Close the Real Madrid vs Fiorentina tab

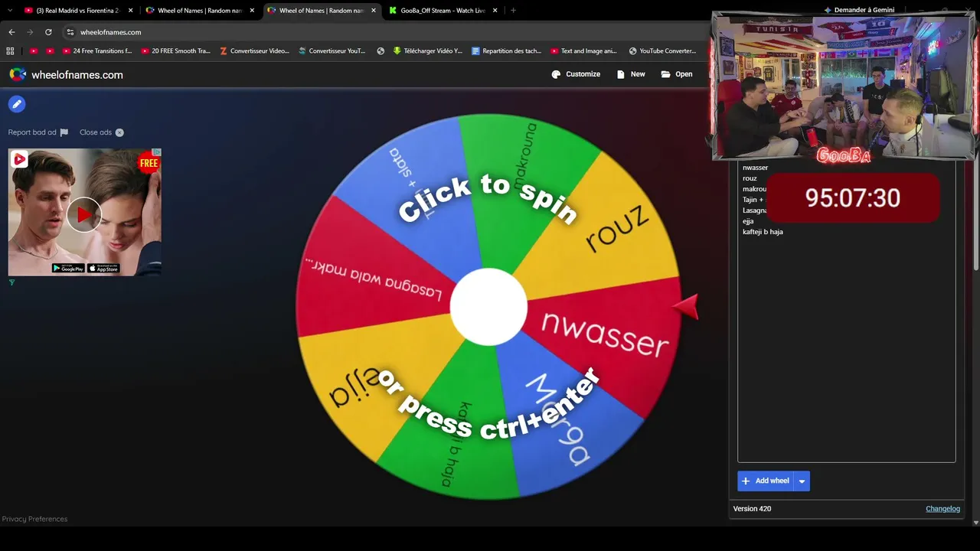click(131, 11)
